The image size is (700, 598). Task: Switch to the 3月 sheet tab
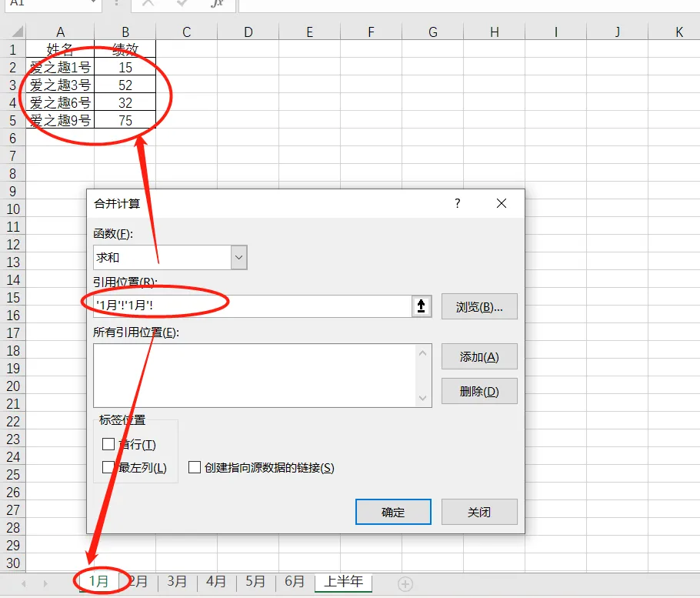pyautogui.click(x=177, y=581)
